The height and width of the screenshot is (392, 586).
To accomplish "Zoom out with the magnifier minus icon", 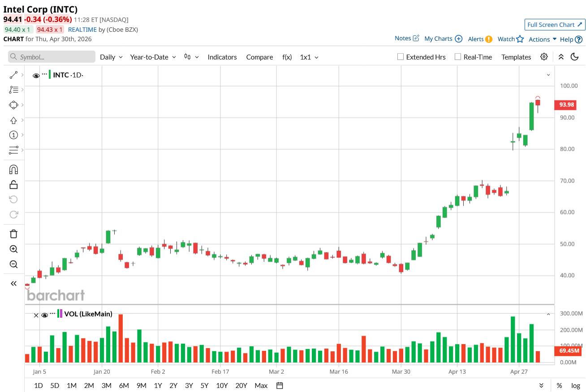I will 13,264.
